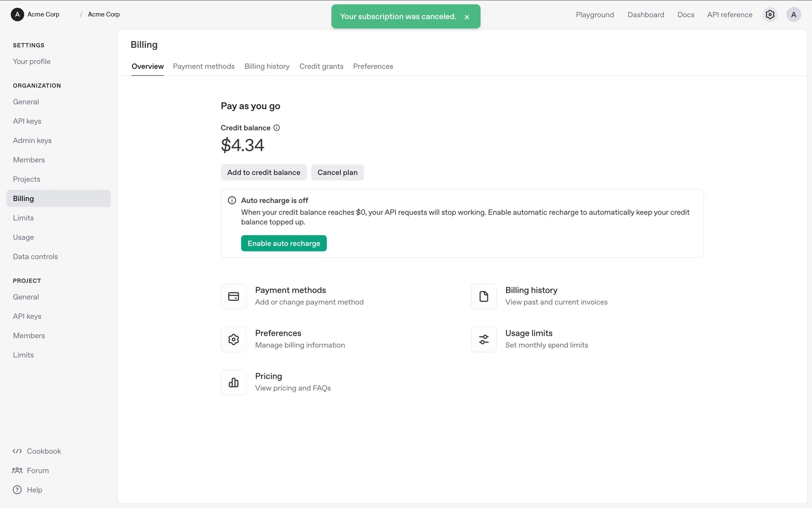Open the Acme Corp organization name selector
This screenshot has width=812, height=508.
pyautogui.click(x=44, y=14)
